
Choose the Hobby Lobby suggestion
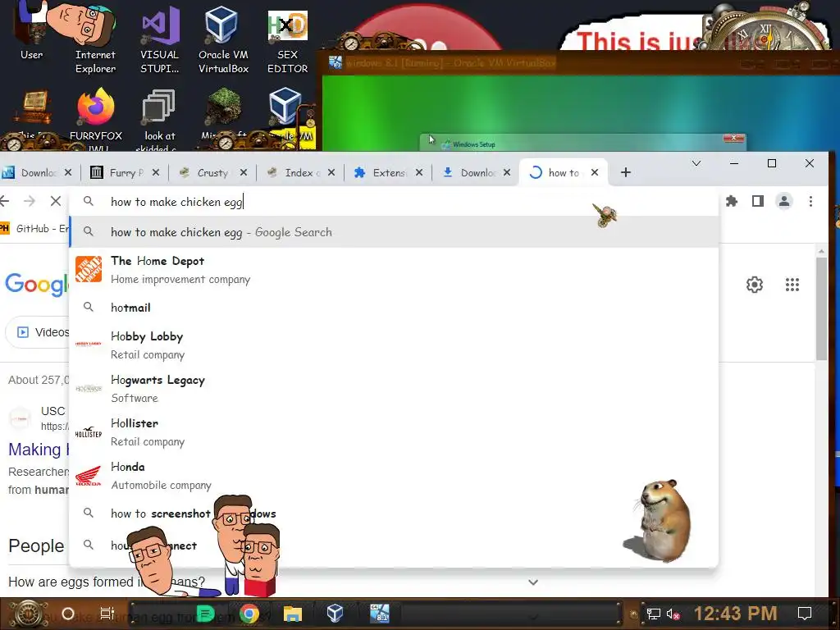(394, 345)
